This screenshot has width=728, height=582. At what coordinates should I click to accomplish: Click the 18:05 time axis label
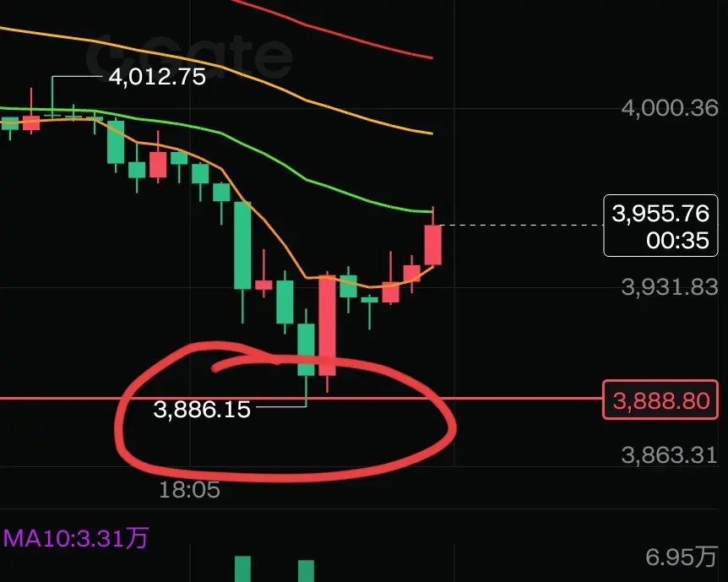(189, 490)
